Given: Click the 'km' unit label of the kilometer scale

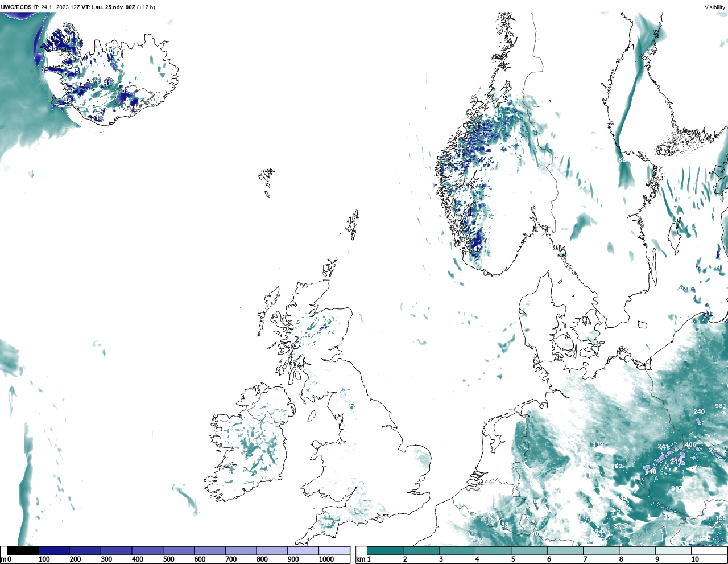Looking at the screenshot, I should (x=360, y=559).
